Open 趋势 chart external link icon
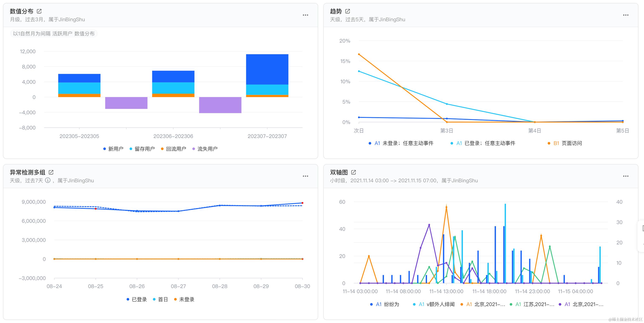644x323 pixels. coord(348,11)
